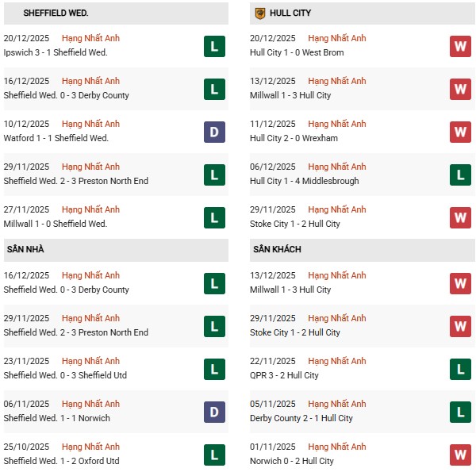Click L badge for Ipswich 3-1 Sheffield Wed.
Viewport: 476px width, 472px height.
pos(213,46)
